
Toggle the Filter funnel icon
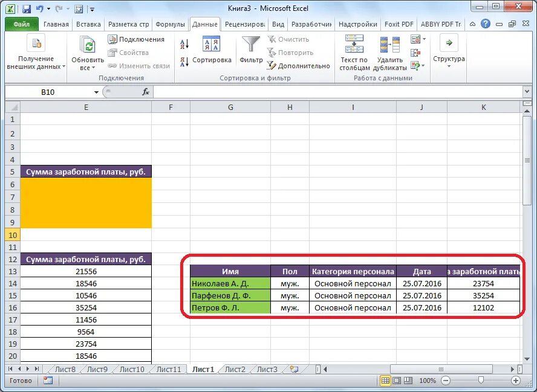pyautogui.click(x=251, y=45)
